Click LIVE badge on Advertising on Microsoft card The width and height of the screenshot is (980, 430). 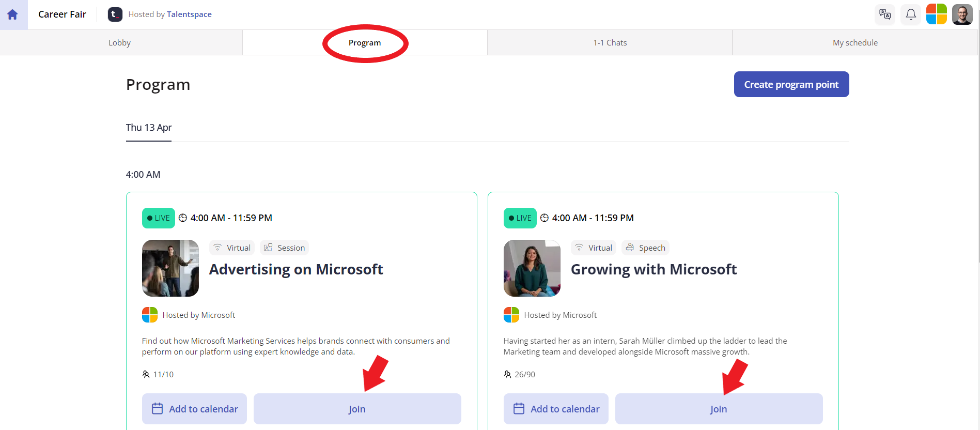(159, 218)
